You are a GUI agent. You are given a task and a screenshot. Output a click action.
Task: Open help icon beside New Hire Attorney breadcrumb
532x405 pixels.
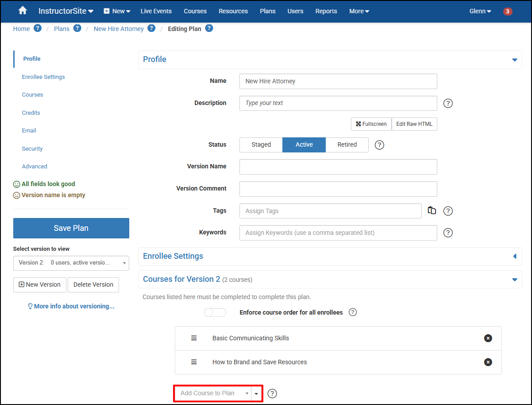click(x=151, y=28)
